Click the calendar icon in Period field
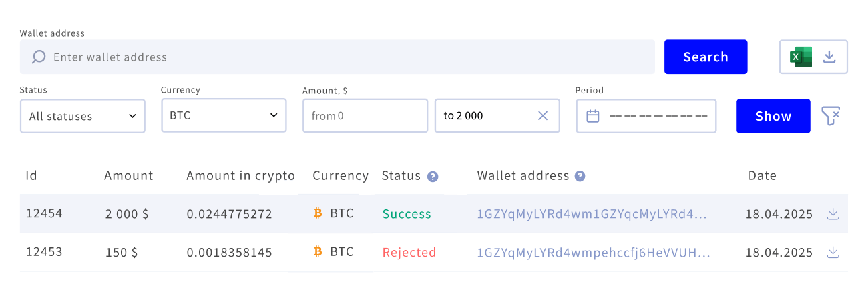The image size is (868, 300). coord(592,116)
